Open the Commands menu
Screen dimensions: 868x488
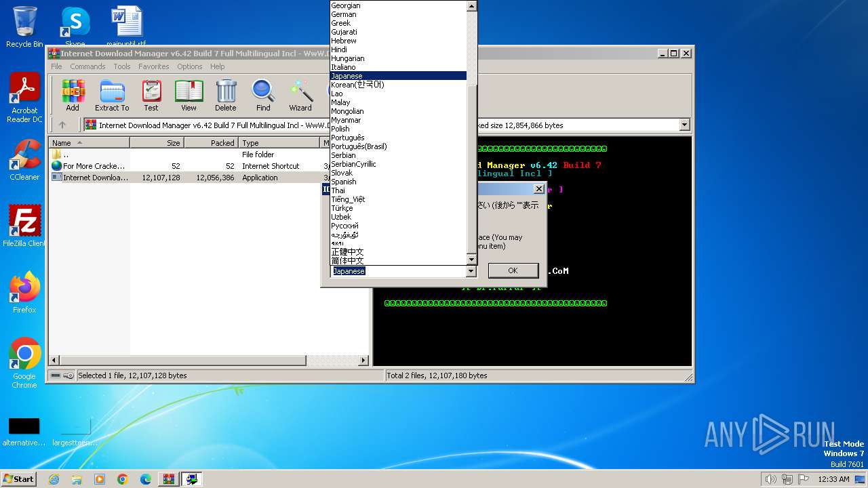pos(87,66)
